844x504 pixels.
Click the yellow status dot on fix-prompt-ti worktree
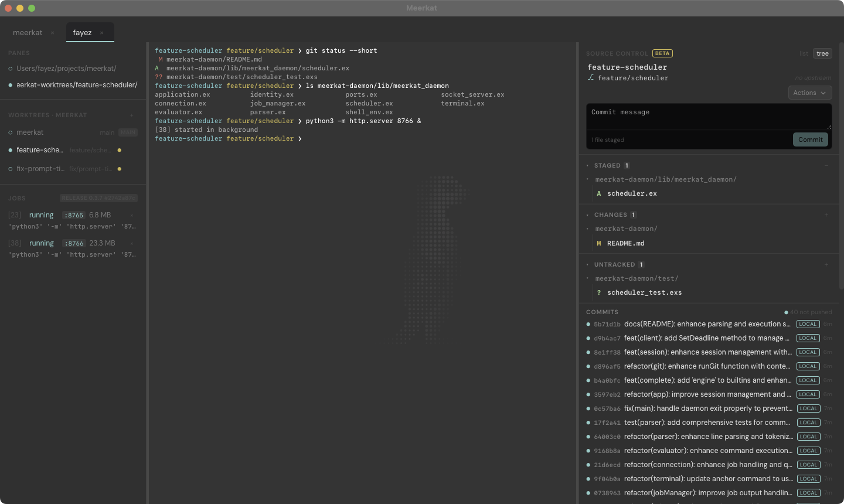click(x=120, y=169)
